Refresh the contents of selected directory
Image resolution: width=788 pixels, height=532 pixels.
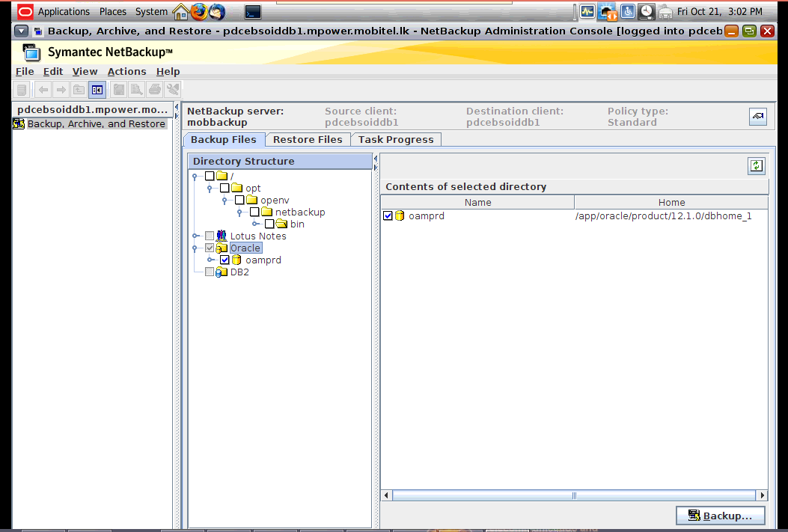[x=756, y=165]
